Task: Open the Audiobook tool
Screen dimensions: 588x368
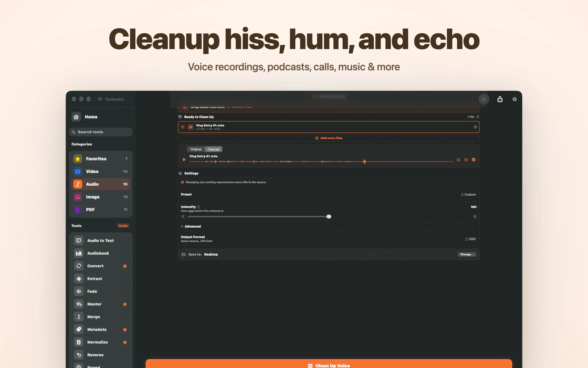Action: (100, 253)
